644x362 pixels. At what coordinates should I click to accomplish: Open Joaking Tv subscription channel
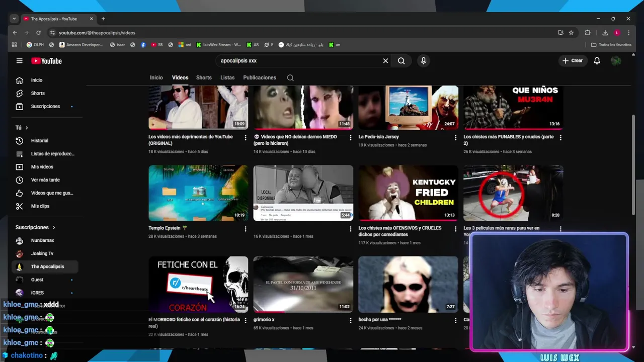pos(43,254)
